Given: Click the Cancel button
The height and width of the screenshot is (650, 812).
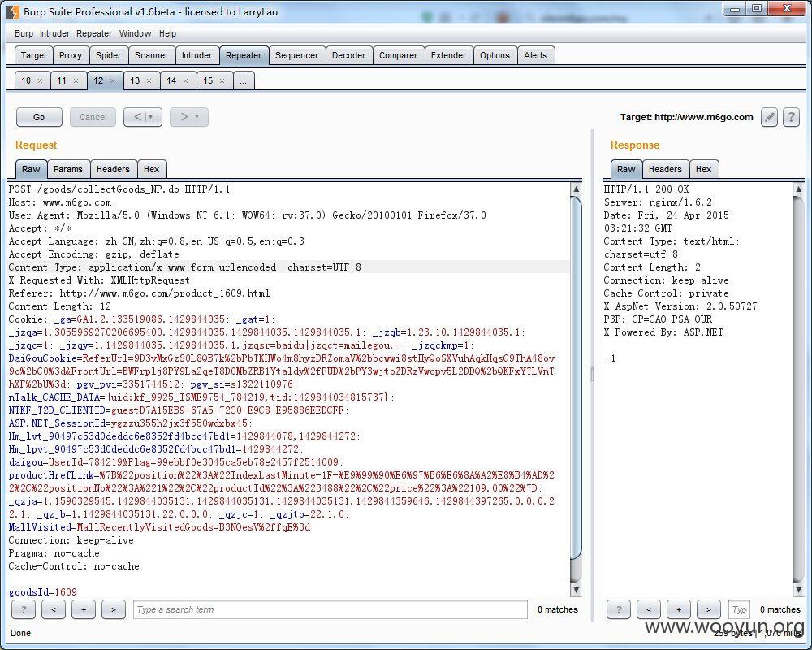Looking at the screenshot, I should (x=93, y=117).
